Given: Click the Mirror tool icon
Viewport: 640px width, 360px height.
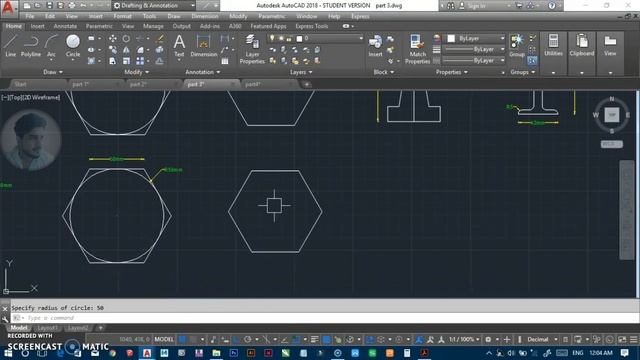Looking at the screenshot, I should (126, 50).
